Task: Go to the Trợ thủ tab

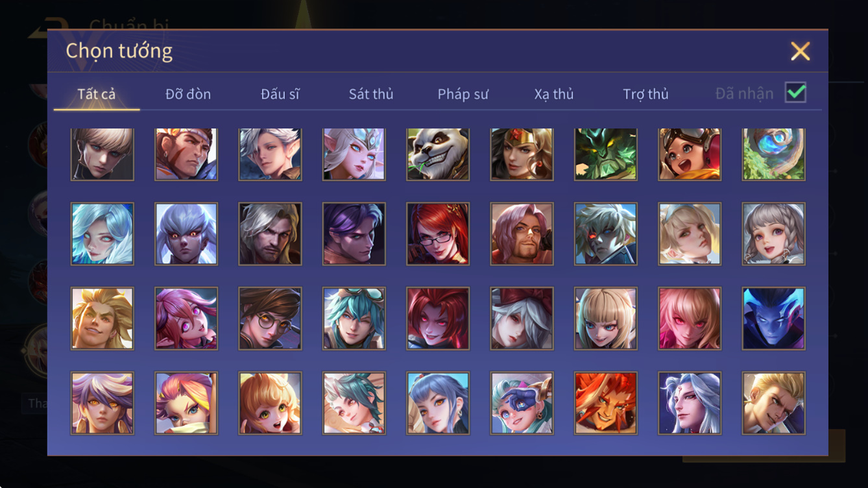Action: pos(645,94)
